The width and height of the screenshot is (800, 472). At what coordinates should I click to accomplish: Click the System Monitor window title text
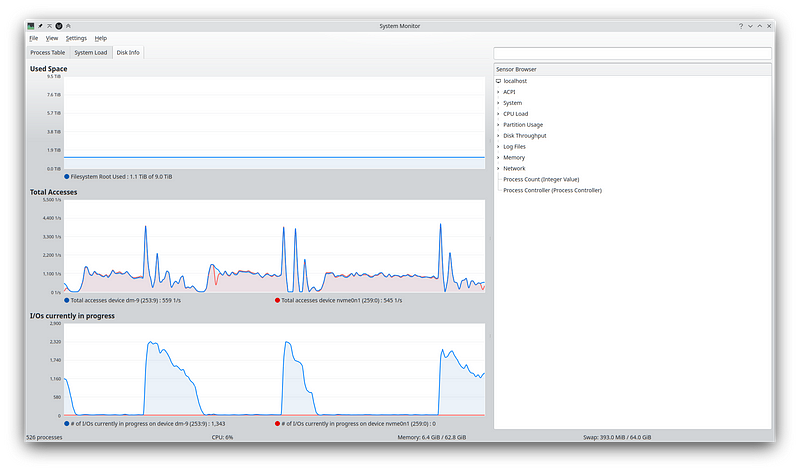click(x=399, y=26)
